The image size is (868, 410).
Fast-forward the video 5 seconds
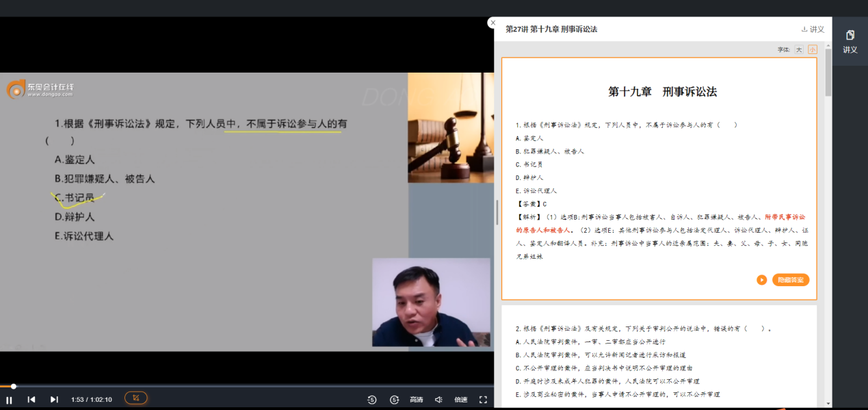(x=394, y=400)
